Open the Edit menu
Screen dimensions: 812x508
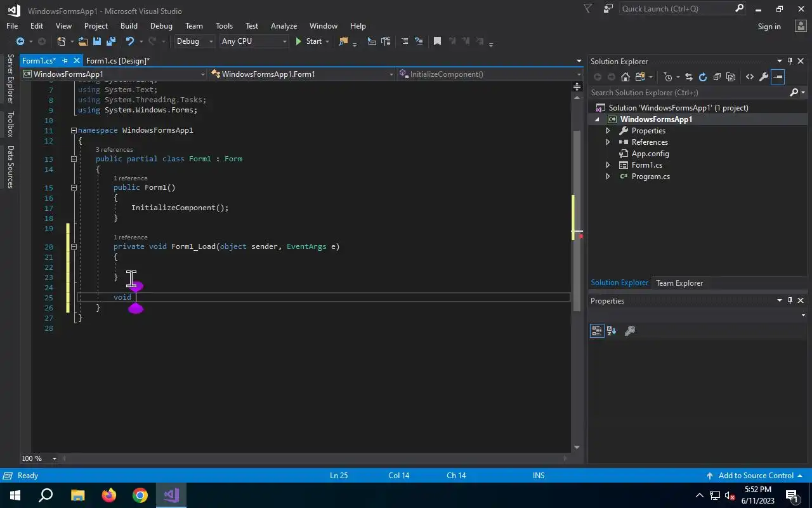click(37, 26)
